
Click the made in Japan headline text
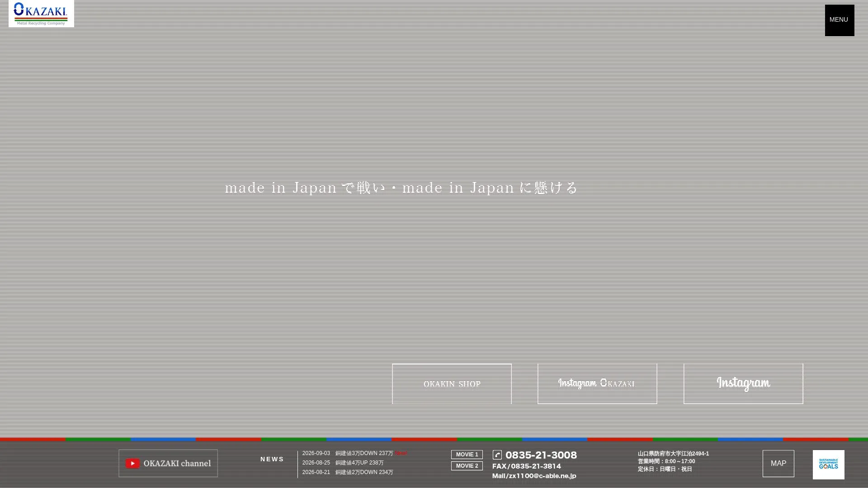(401, 188)
